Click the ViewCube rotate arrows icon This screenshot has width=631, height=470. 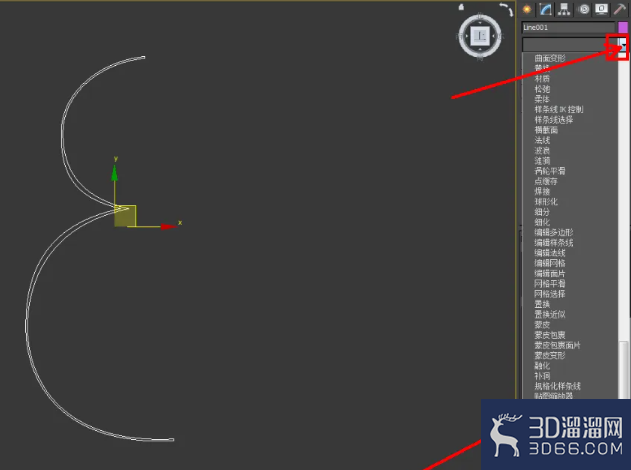[x=507, y=9]
